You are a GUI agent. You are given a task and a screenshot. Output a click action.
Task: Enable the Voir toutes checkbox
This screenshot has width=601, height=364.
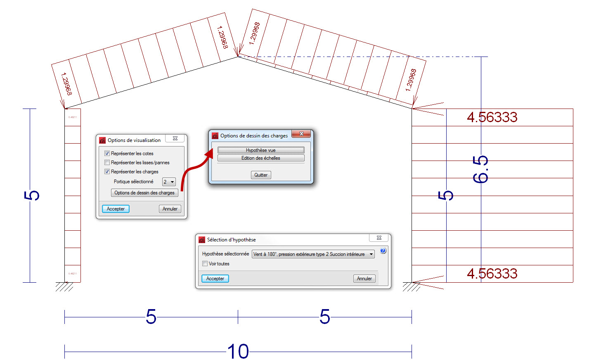point(205,264)
